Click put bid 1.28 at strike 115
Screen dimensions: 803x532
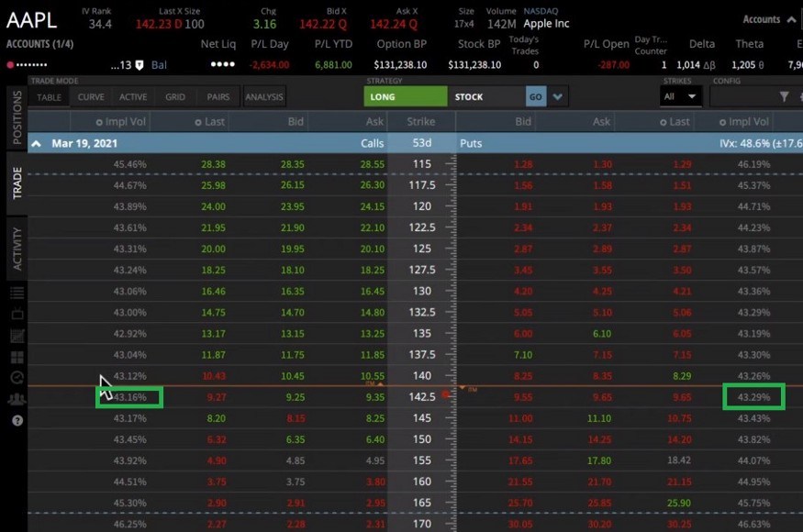point(523,164)
